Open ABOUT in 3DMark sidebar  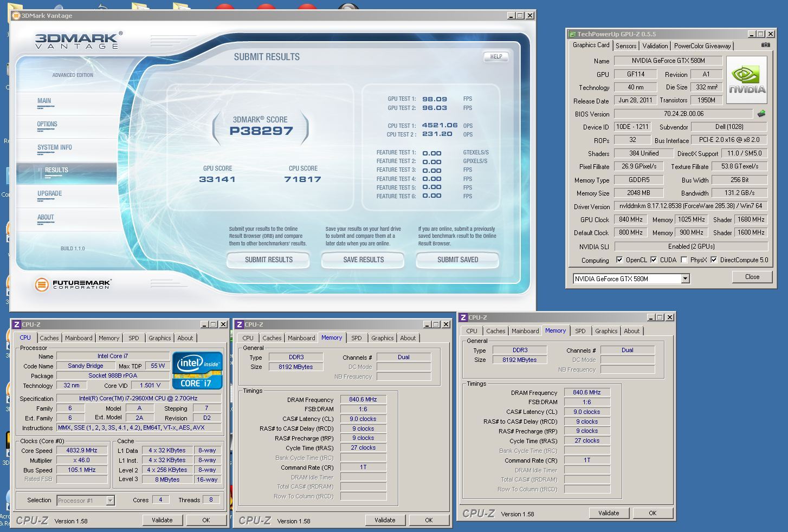coord(46,217)
